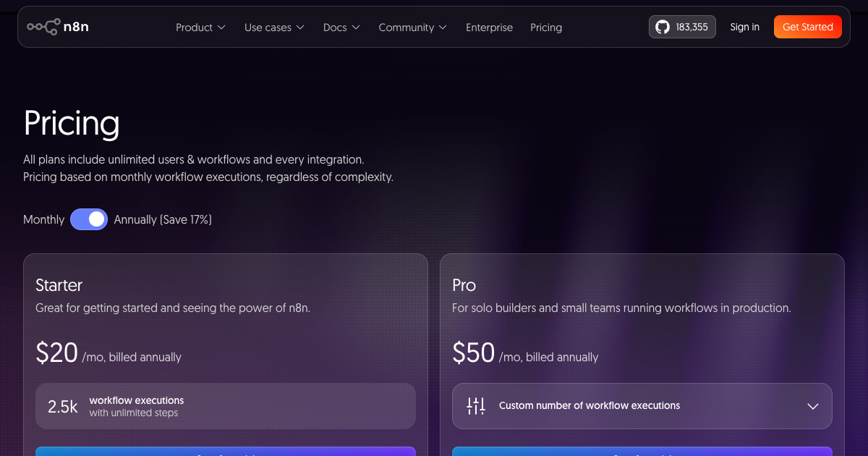868x456 pixels.
Task: Click the Sign in link
Action: click(744, 27)
